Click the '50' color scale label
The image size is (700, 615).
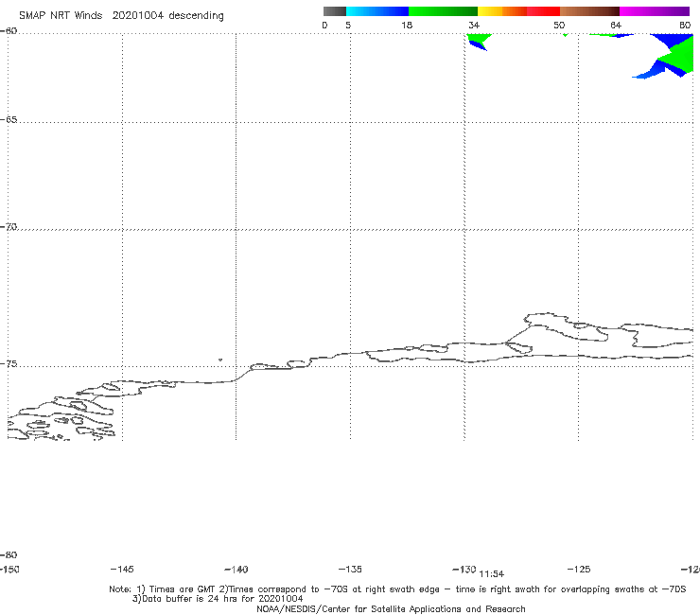coord(559,25)
